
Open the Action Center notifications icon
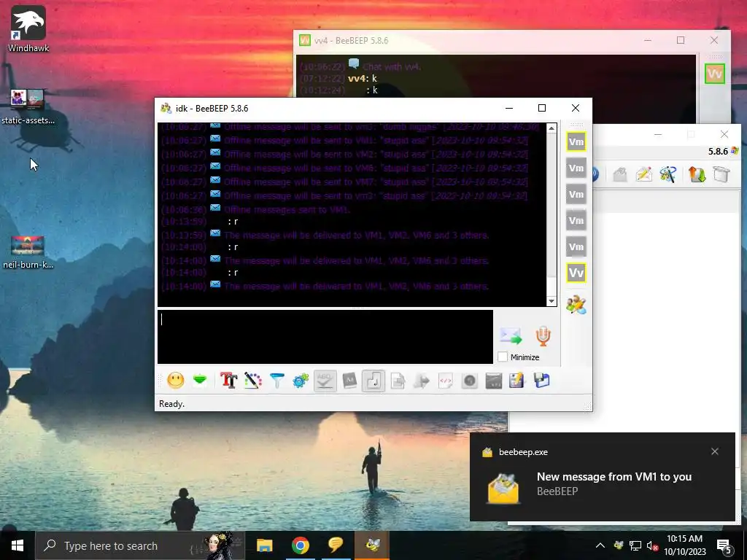pos(724,546)
